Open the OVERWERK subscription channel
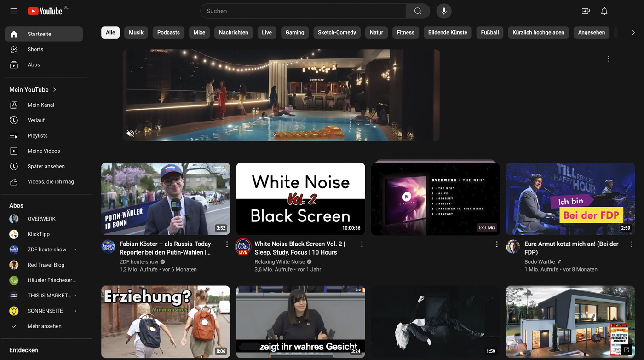This screenshot has width=644, height=360. [41, 219]
